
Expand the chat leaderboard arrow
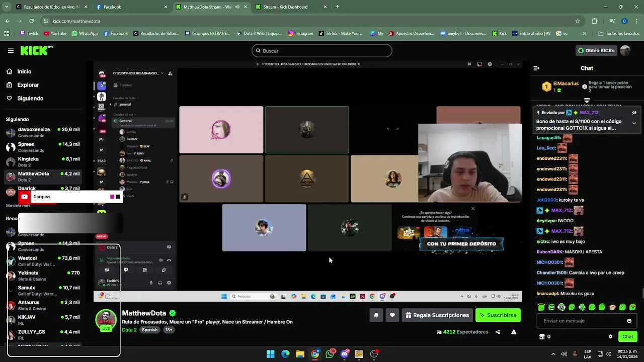tap(587, 101)
